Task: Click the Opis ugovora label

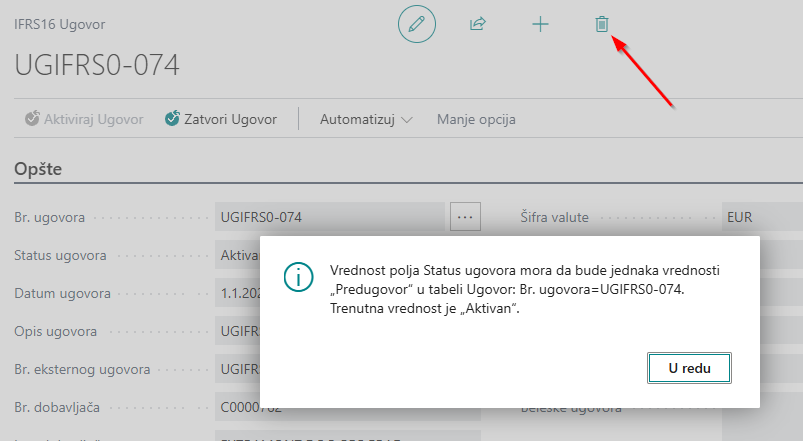Action: [x=56, y=331]
